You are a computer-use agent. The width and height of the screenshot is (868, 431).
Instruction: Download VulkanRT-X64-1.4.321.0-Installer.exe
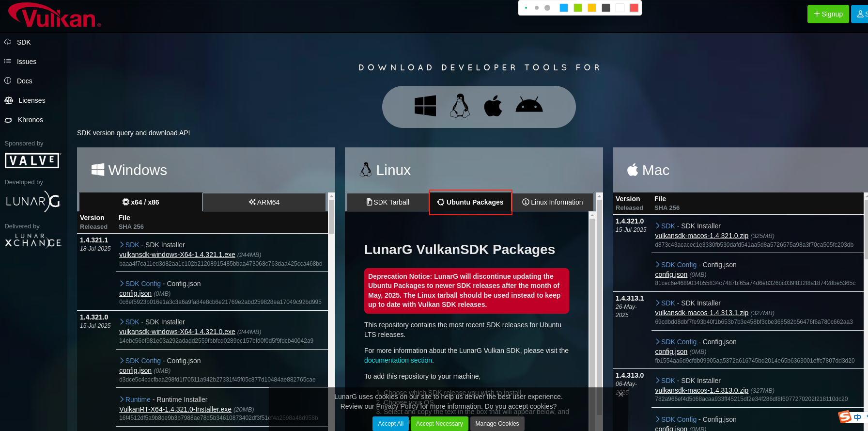[175, 409]
